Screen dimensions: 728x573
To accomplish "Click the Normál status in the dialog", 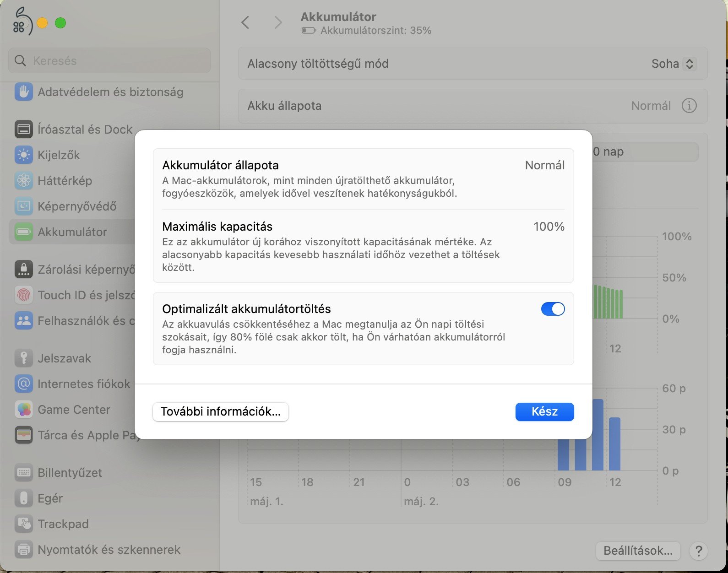I will pos(545,165).
